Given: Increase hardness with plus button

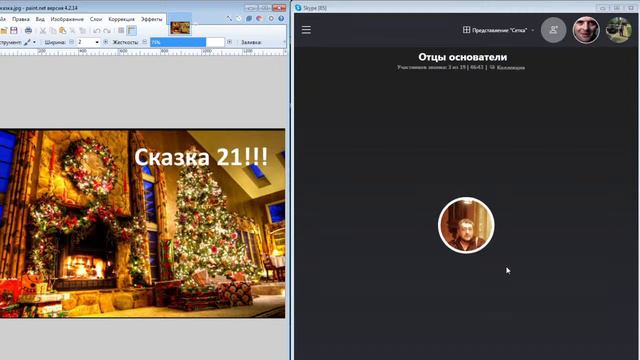Looking at the screenshot, I should (x=229, y=42).
